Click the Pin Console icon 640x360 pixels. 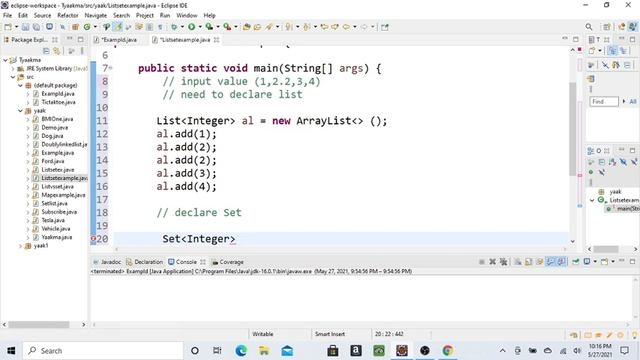(x=576, y=262)
